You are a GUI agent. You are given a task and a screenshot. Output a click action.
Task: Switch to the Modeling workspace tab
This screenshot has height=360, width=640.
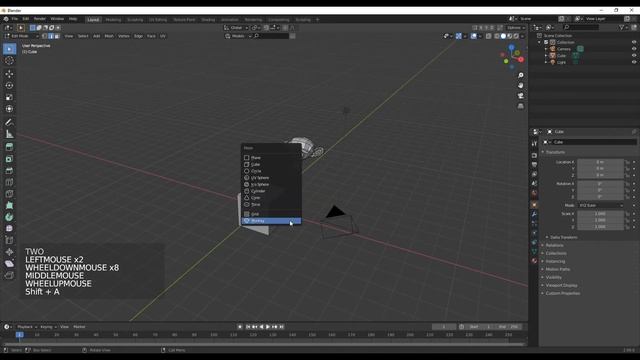(x=113, y=20)
